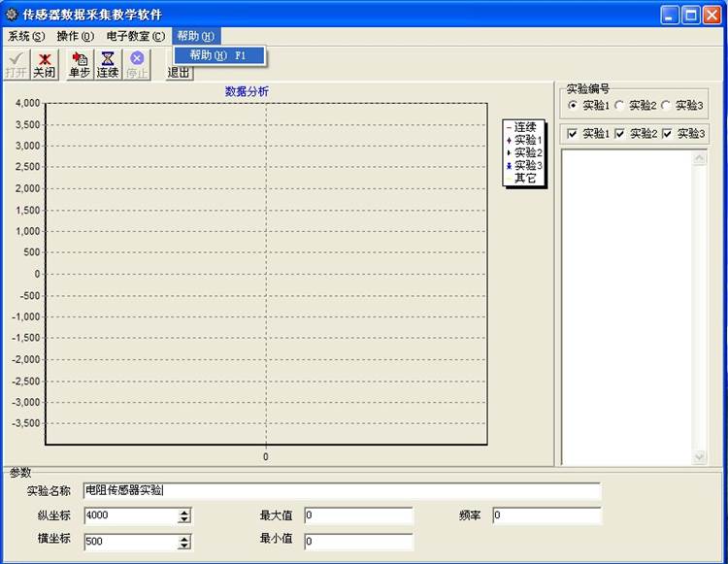
Task: Toggle the 实验2 checkbox
Action: coord(620,134)
